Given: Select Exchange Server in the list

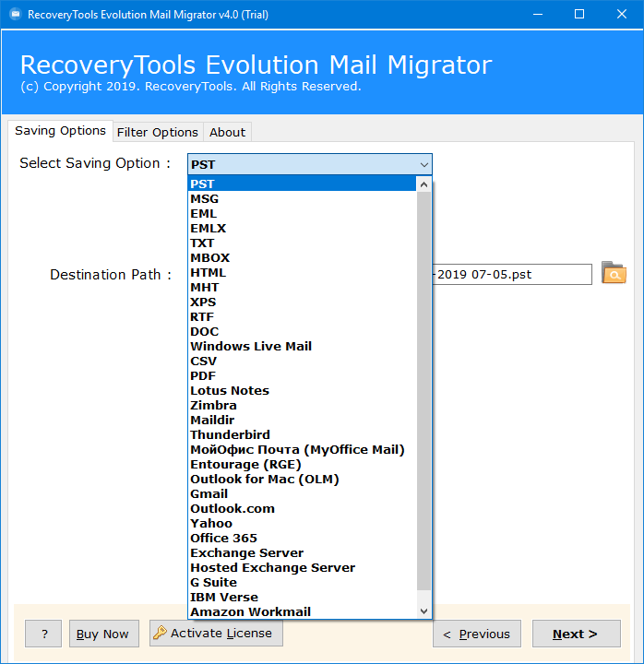Looking at the screenshot, I should click(302, 552).
